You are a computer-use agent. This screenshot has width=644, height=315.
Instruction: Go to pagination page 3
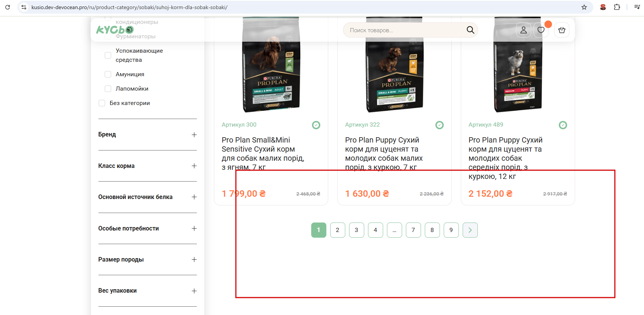coord(357,230)
